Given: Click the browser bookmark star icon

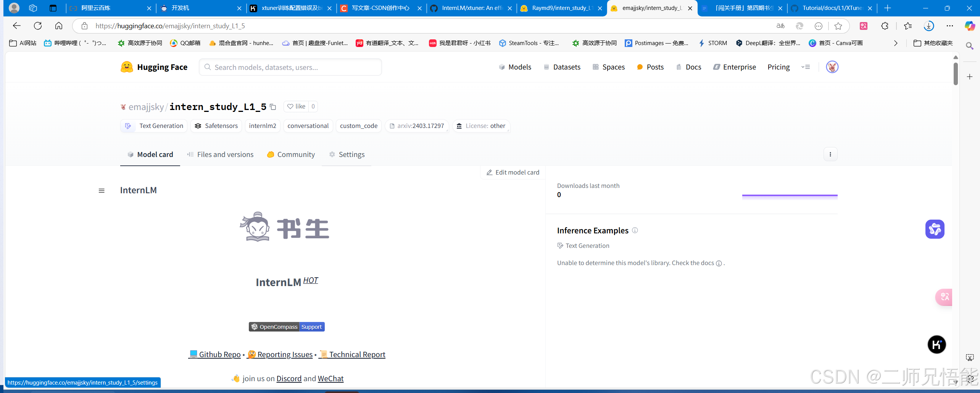Looking at the screenshot, I should click(x=838, y=26).
